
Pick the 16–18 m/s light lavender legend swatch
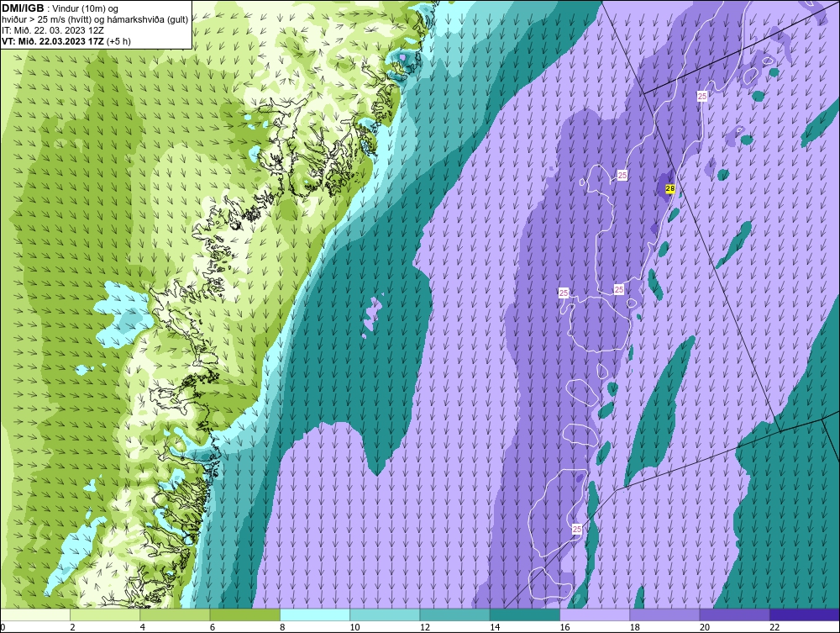pos(595,615)
